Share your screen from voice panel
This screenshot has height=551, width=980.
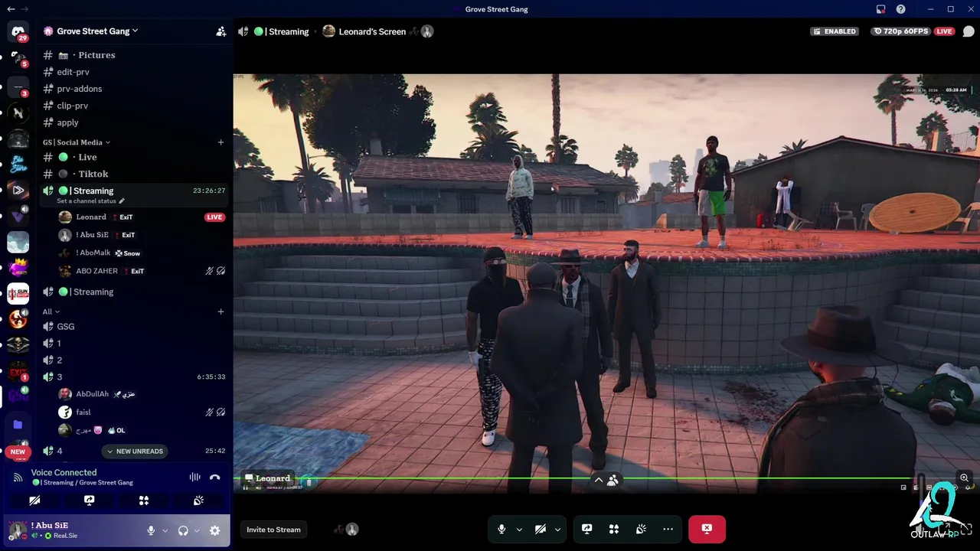tap(89, 500)
